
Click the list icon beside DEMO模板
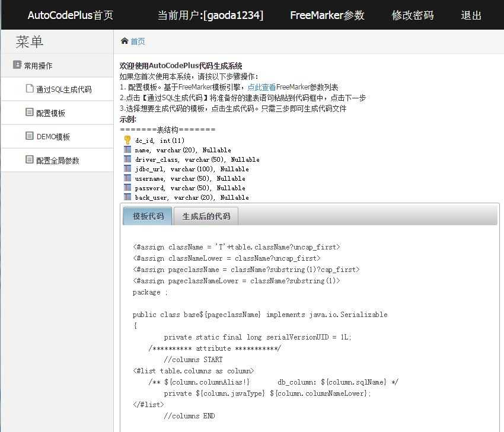(29, 136)
